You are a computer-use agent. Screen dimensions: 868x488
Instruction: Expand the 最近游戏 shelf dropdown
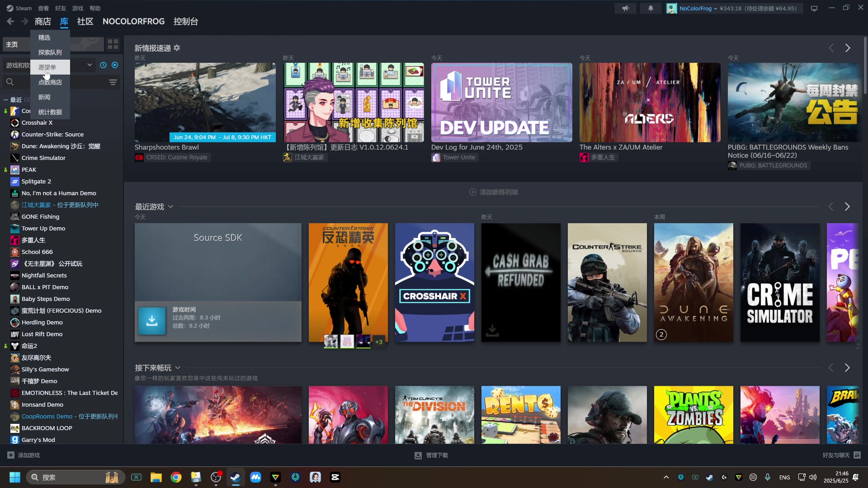coord(170,206)
